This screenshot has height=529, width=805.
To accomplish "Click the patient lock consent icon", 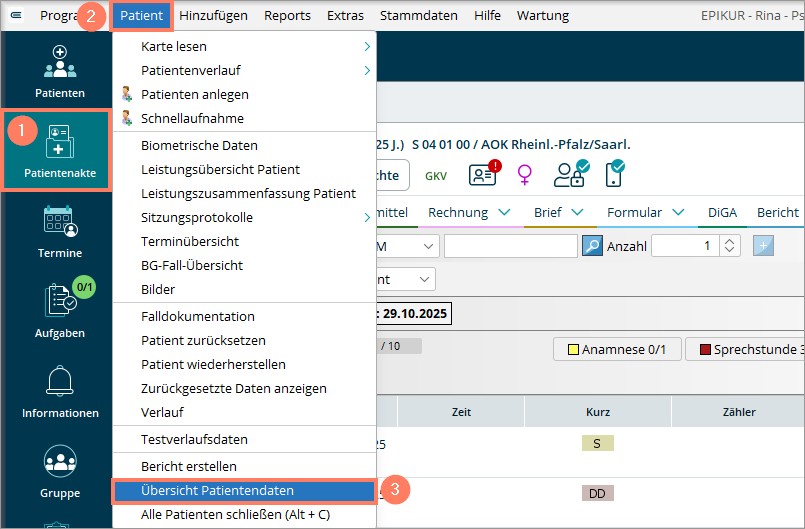I will (x=571, y=174).
